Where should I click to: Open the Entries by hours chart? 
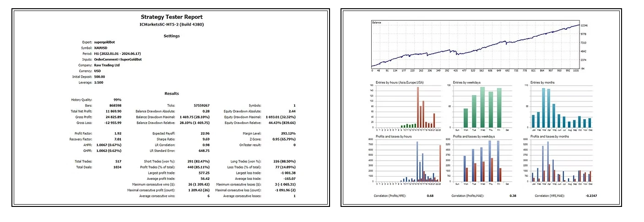(x=406, y=107)
